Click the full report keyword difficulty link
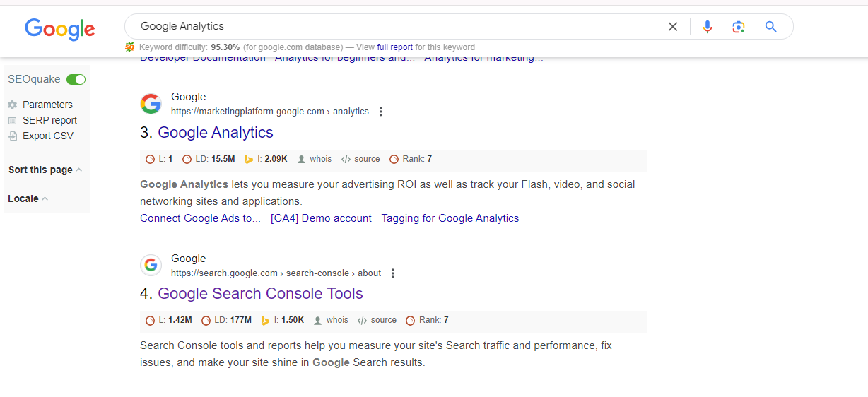Viewport: 868px width, 397px height. point(394,47)
